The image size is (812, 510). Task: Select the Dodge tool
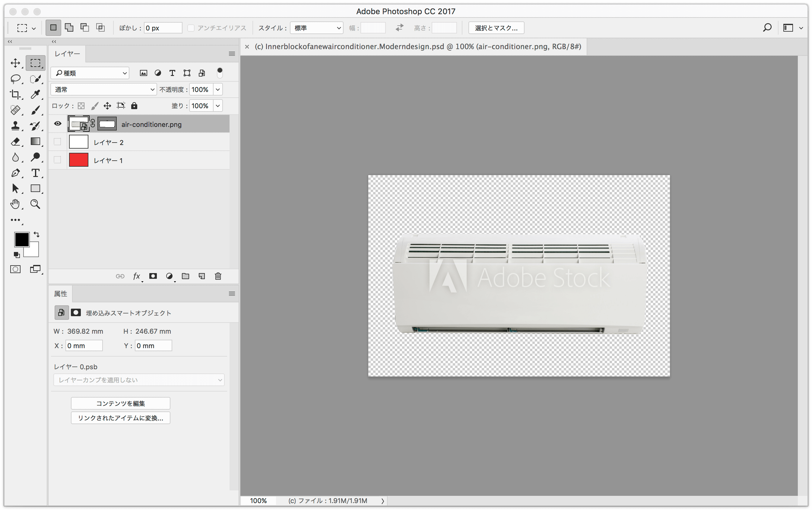35,157
